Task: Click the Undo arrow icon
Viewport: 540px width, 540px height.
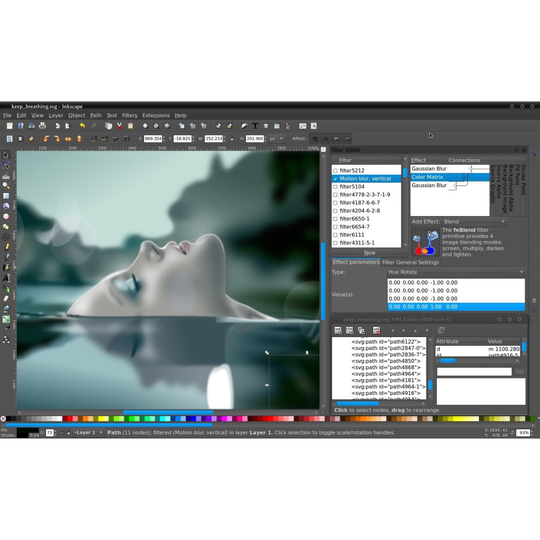Action: tap(82, 126)
